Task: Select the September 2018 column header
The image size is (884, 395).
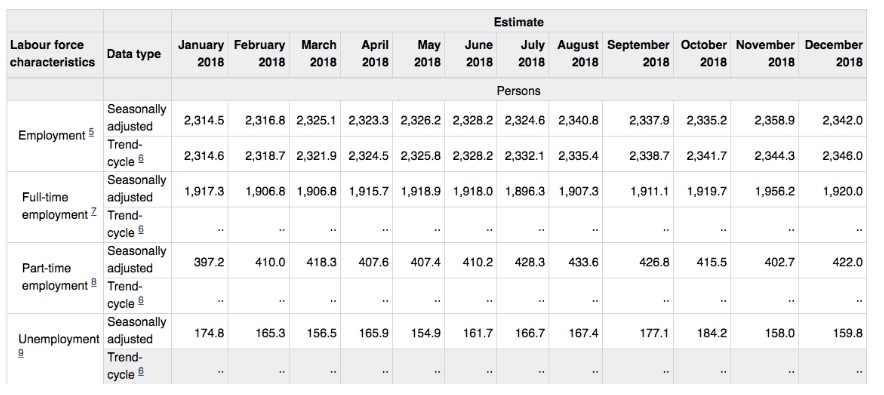Action: [x=638, y=54]
